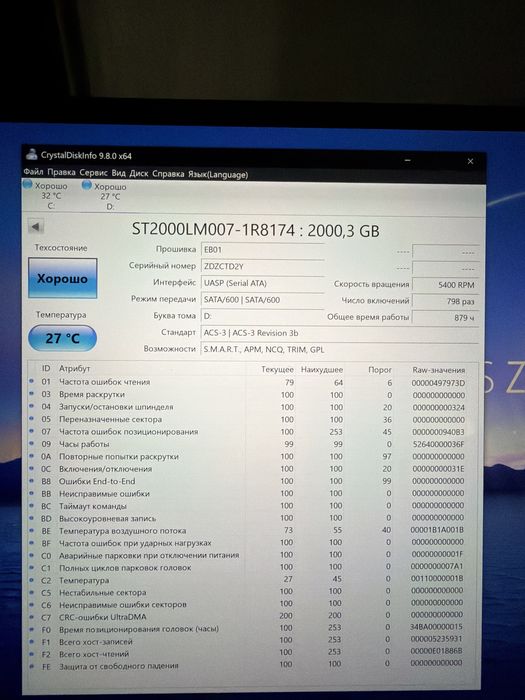Click the status dot of row 01
The width and height of the screenshot is (525, 700).
click(x=32, y=381)
